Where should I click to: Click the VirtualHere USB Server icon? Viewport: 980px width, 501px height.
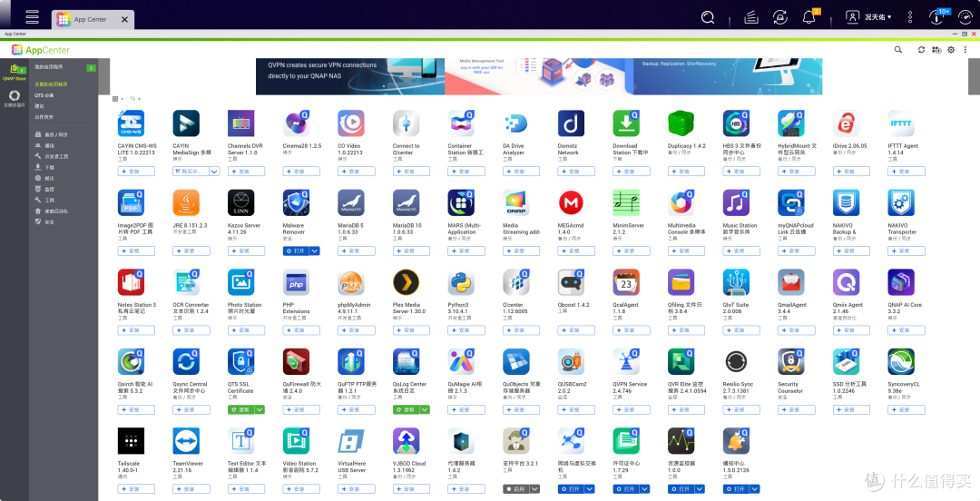(351, 441)
